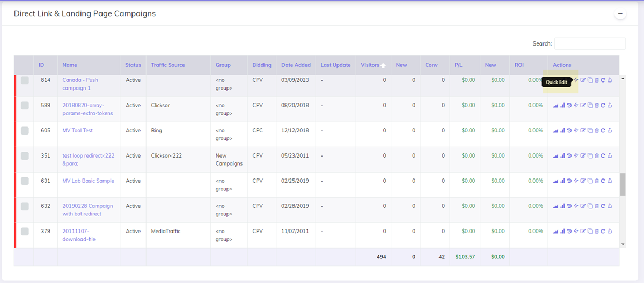Sort campaigns by the Date Added header

296,65
